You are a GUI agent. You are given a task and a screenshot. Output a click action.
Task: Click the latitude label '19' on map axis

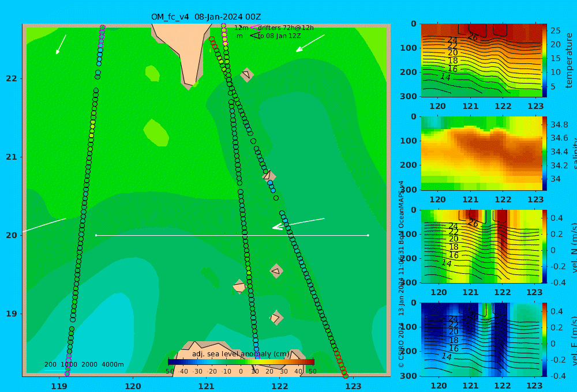12,314
